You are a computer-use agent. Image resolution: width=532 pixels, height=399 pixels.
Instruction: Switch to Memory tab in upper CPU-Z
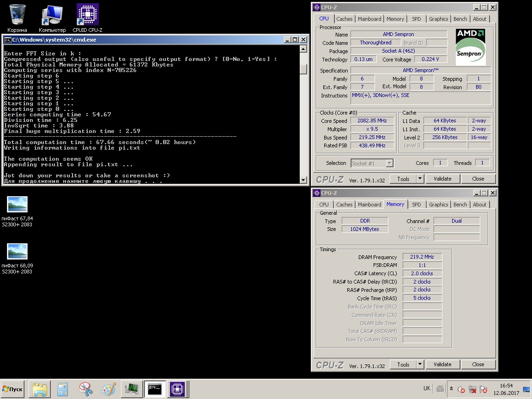(395, 19)
